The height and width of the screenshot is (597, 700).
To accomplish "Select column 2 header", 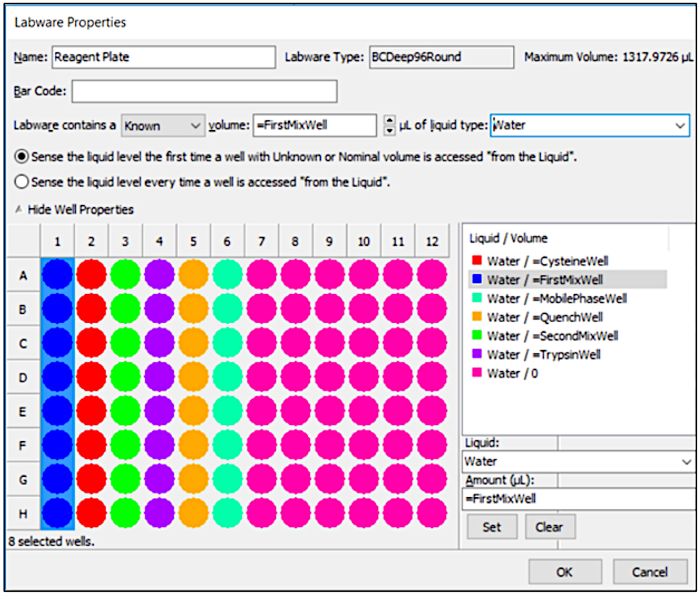I will click(x=91, y=241).
